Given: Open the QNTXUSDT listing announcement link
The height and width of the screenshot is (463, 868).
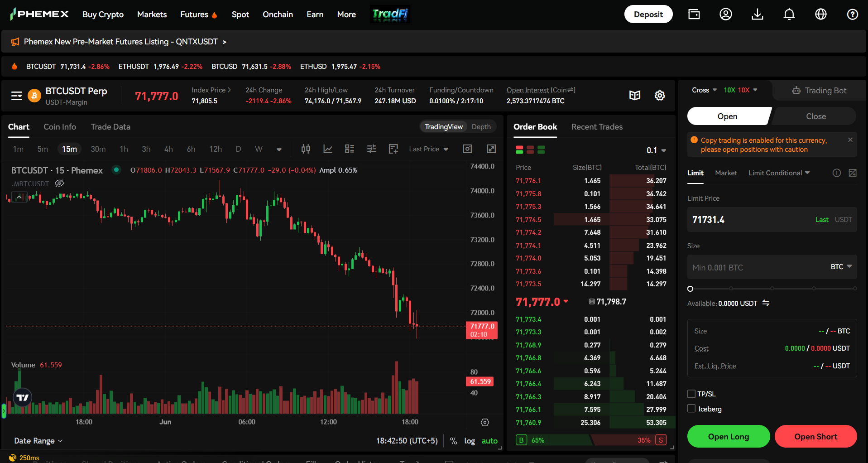Looking at the screenshot, I should click(x=125, y=42).
